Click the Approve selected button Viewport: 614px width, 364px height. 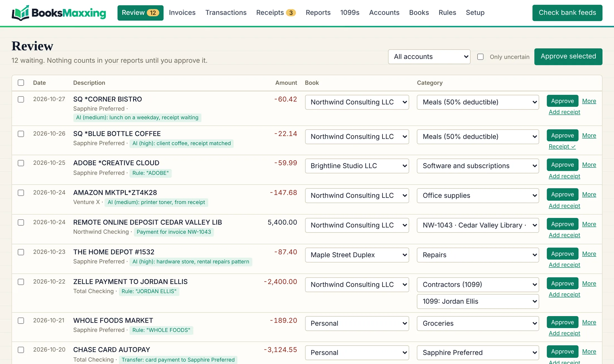coord(568,57)
